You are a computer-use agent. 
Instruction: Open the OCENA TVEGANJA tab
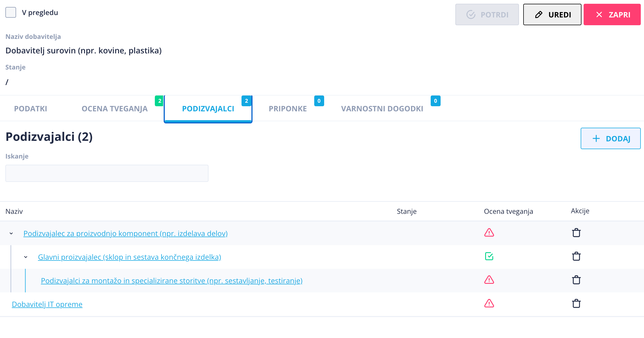pyautogui.click(x=115, y=109)
